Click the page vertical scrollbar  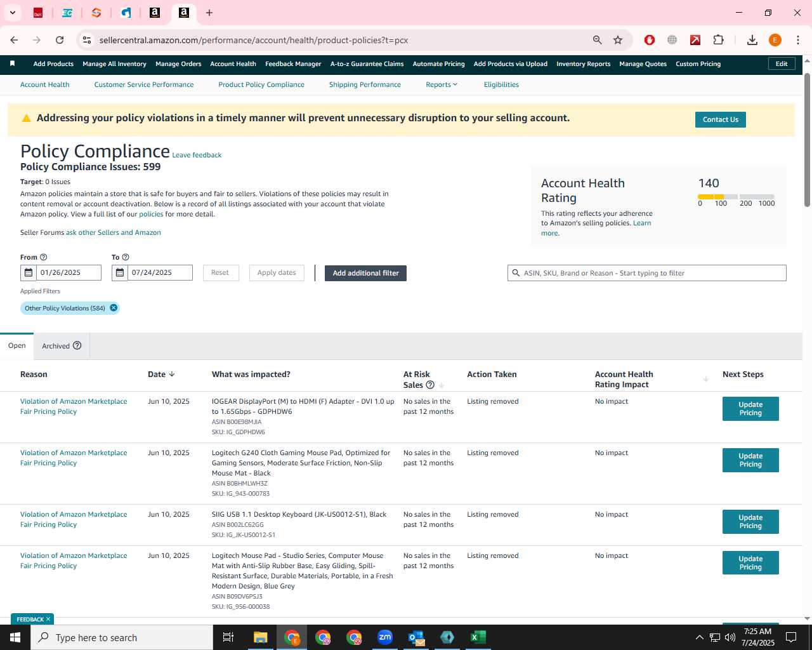807,140
